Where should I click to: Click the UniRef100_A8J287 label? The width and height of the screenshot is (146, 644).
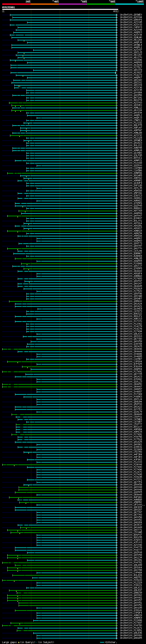pyautogui.click(x=131, y=55)
